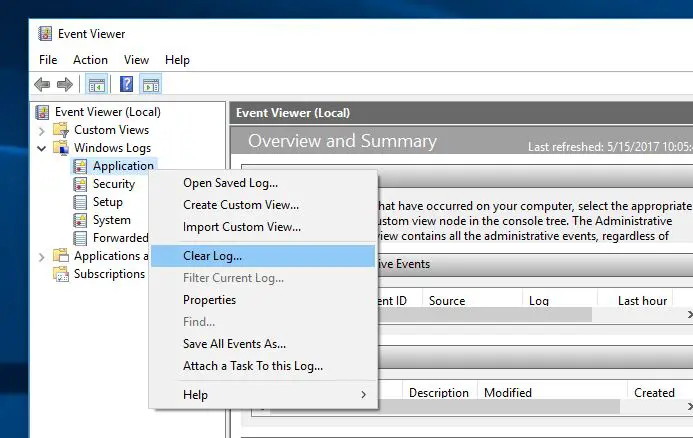
Task: Select the System log in tree
Action: coord(111,220)
